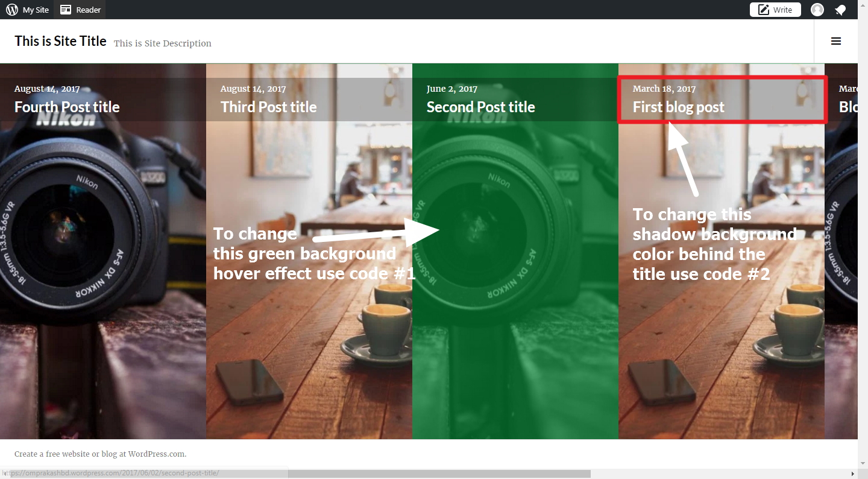This screenshot has width=868, height=479.
Task: Open the notifications bell
Action: point(840,10)
